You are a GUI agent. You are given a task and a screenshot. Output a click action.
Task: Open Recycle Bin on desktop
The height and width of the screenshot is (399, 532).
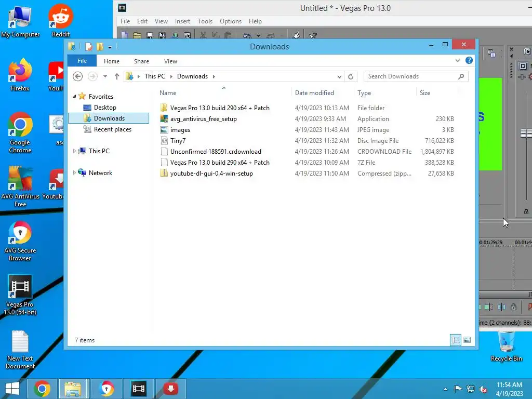506,346
